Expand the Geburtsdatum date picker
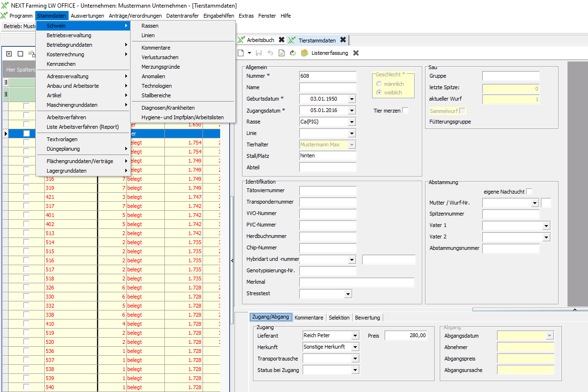The height and width of the screenshot is (392, 588). [x=352, y=99]
